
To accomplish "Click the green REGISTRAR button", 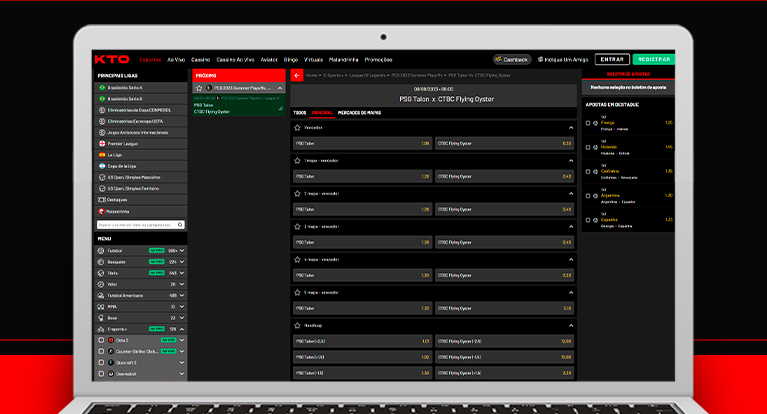I will click(x=654, y=59).
